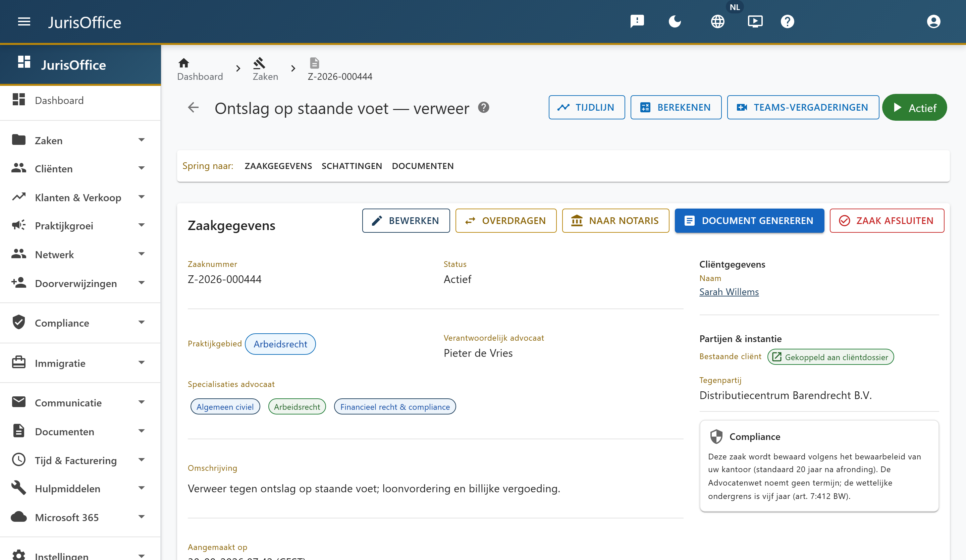Click the Financieel recht & compliance chip
The width and height of the screenshot is (966, 560).
pyautogui.click(x=395, y=407)
